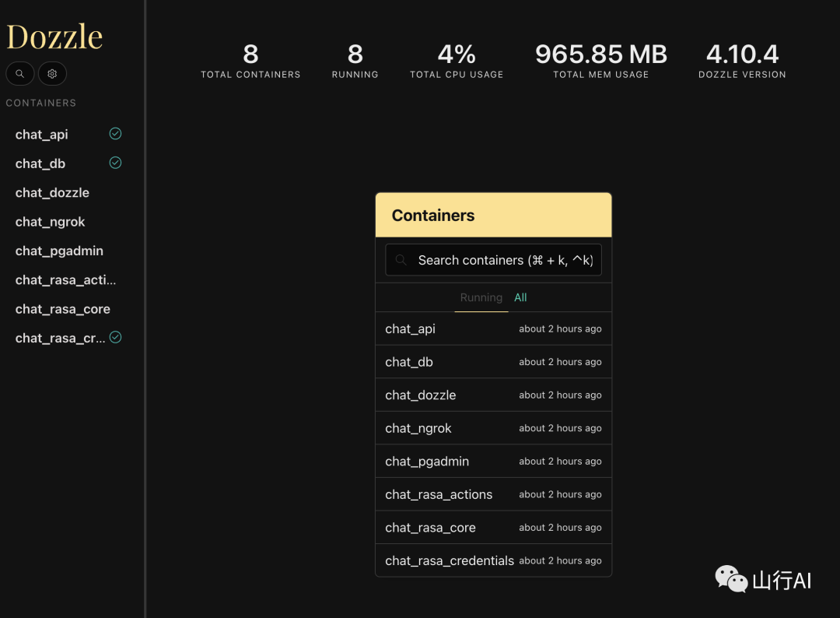Click the check icon beside sidebar chat_api

pos(115,133)
